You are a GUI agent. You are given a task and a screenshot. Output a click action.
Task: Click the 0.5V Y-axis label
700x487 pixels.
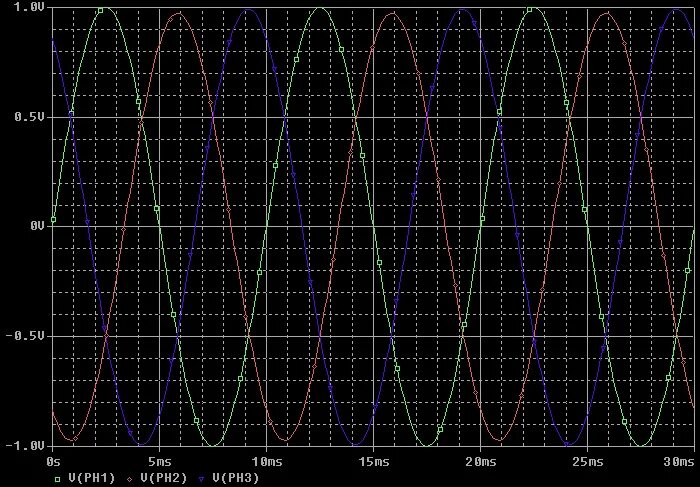[30, 117]
